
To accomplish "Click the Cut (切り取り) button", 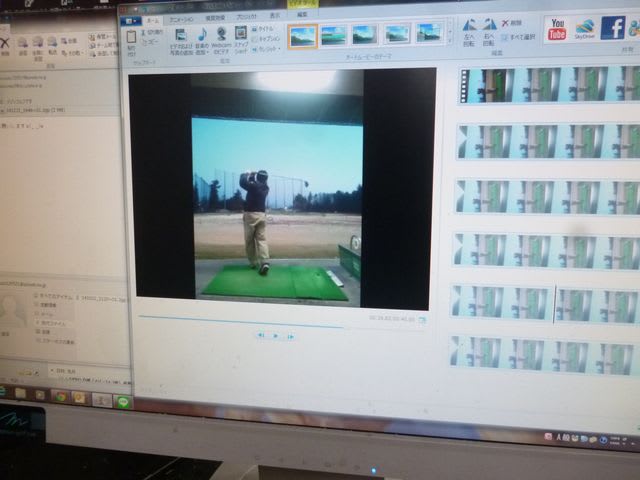I will pos(151,32).
